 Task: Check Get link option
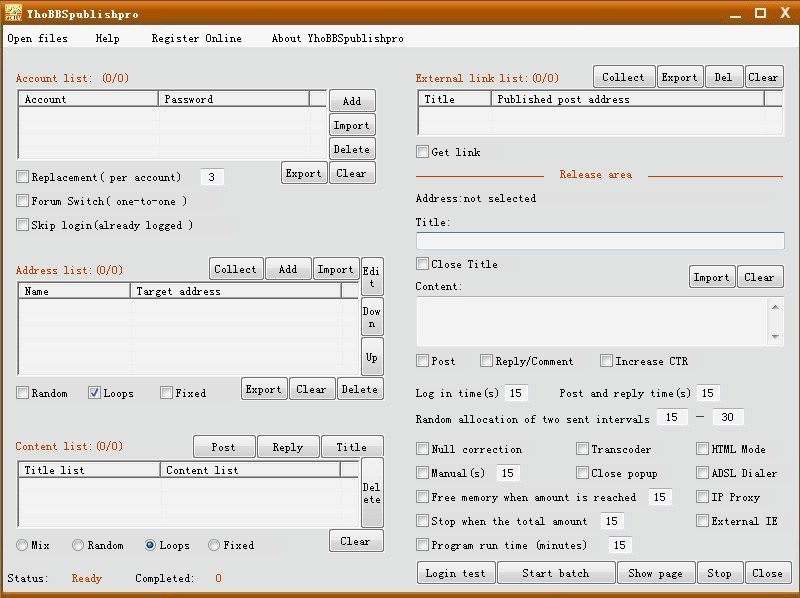pos(422,151)
